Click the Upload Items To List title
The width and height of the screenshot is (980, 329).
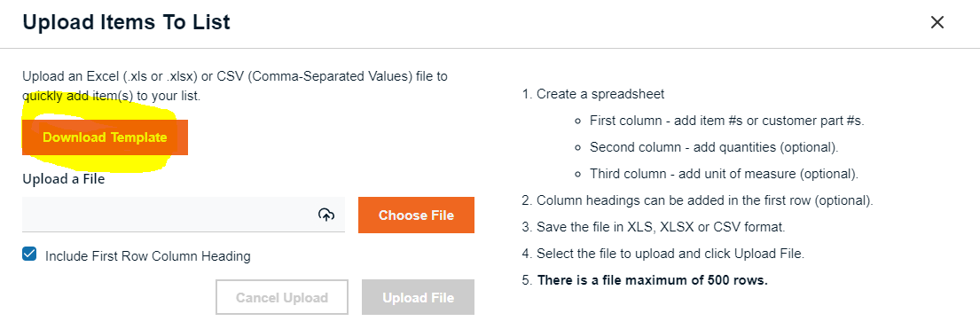pyautogui.click(x=126, y=22)
